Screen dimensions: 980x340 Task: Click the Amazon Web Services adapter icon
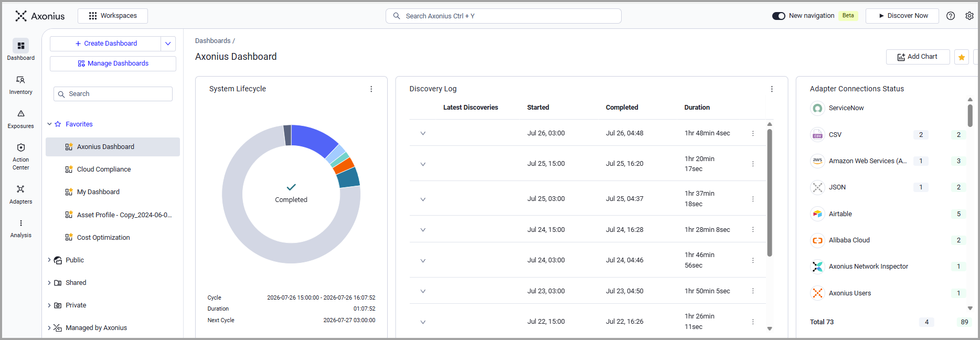pyautogui.click(x=817, y=161)
